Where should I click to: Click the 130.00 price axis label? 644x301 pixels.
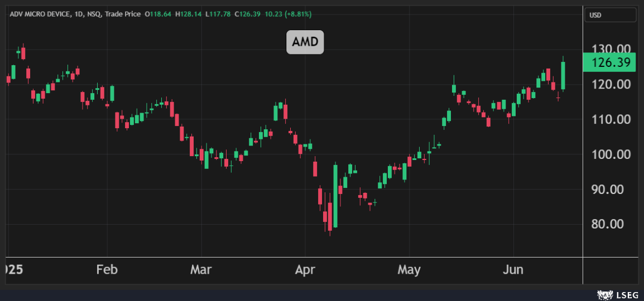[612, 50]
